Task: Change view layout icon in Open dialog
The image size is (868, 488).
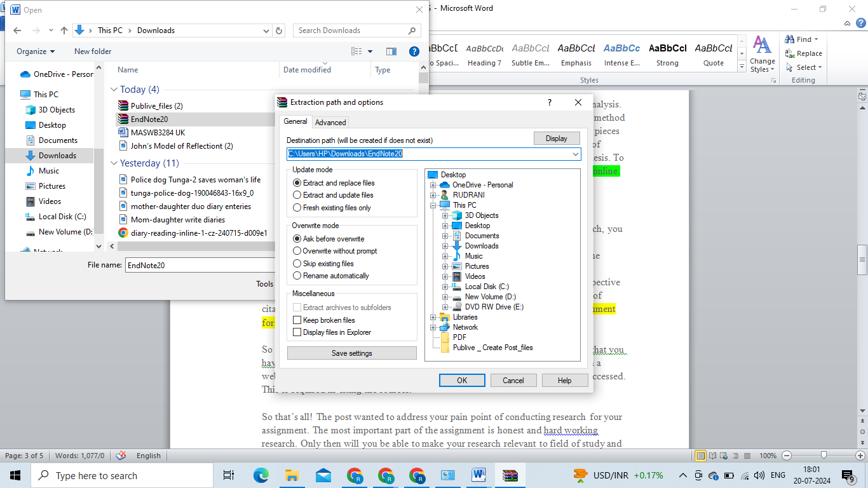Action: 357,51
